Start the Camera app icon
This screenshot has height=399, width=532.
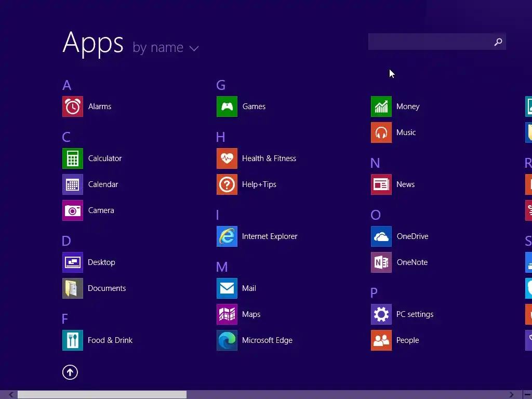(73, 210)
